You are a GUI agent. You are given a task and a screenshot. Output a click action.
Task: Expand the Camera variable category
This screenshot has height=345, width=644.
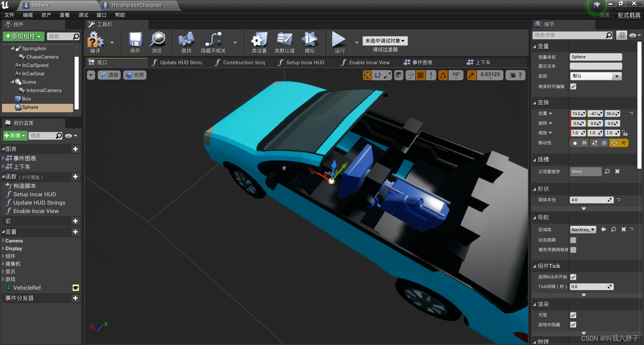pos(3,241)
